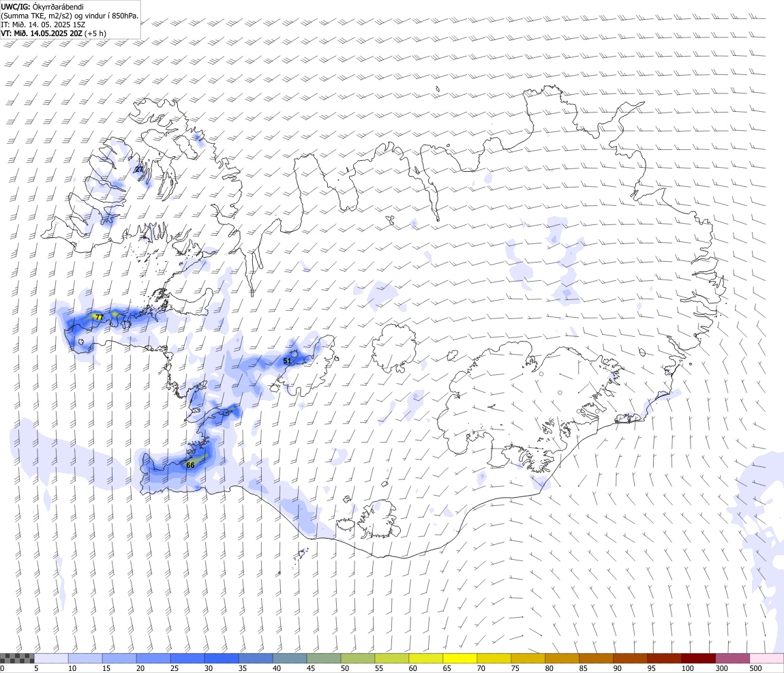
Task: Select the yellow swatch between 65 and 70
Action: pyautogui.click(x=460, y=659)
